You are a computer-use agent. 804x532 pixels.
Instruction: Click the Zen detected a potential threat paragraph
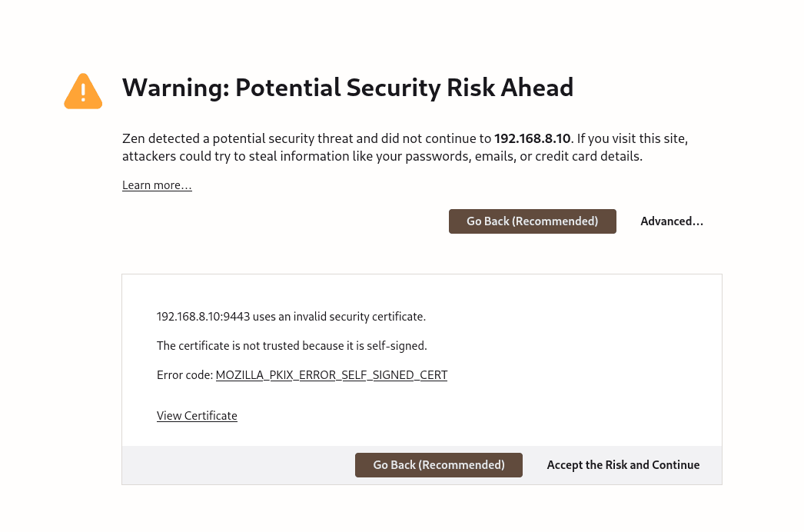tap(405, 148)
